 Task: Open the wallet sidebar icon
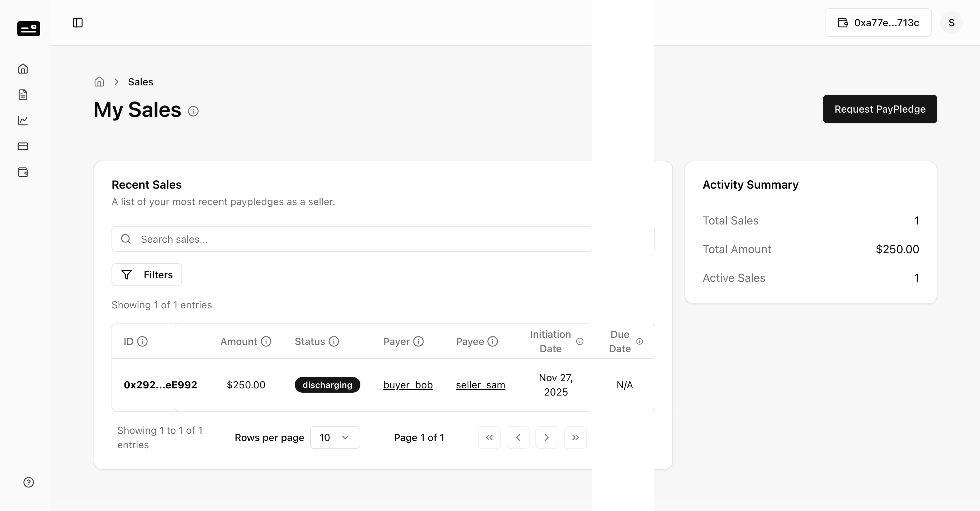tap(23, 172)
